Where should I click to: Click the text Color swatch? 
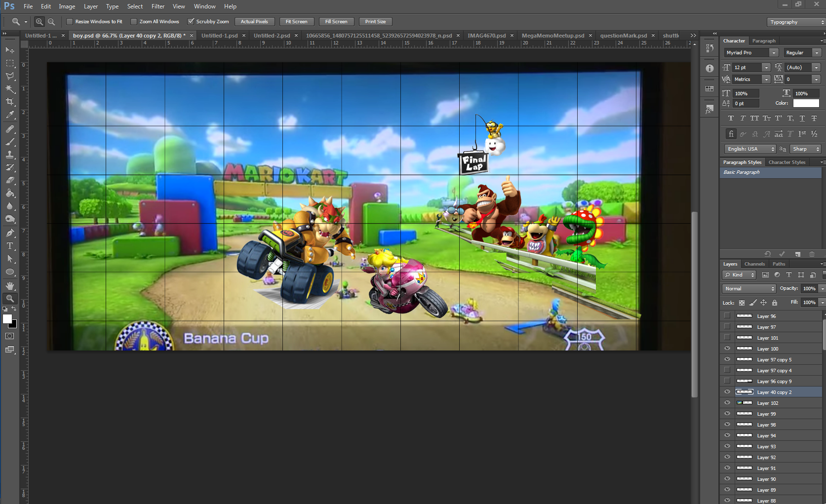pyautogui.click(x=806, y=103)
